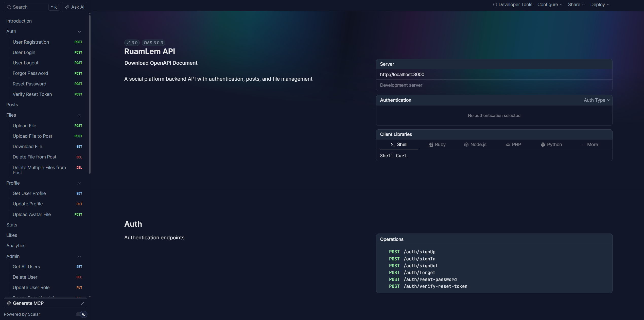644x320 pixels.
Task: Switch to the PHP client tab
Action: tap(513, 145)
